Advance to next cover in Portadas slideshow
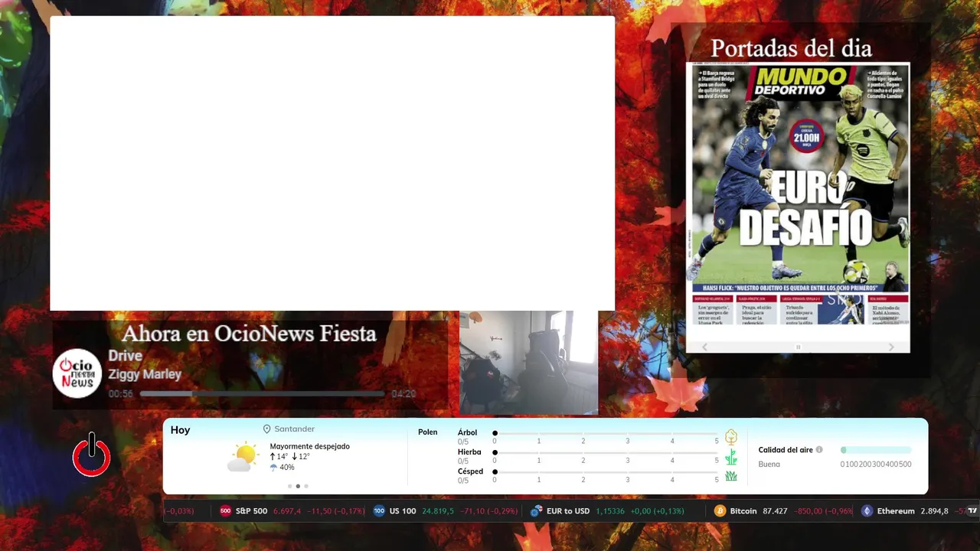The width and height of the screenshot is (980, 551). click(x=891, y=347)
